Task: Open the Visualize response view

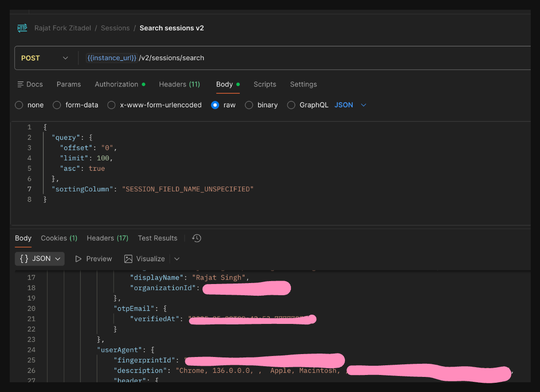Action: pos(144,259)
